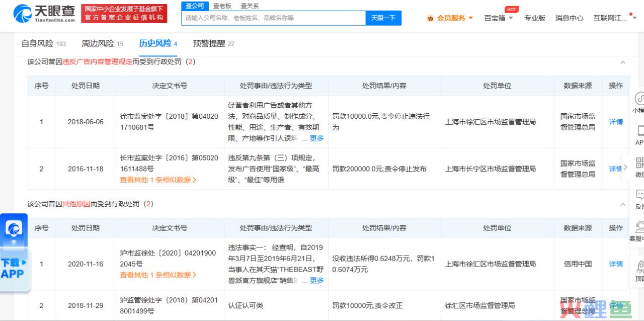Click document number 沪监管徐处字（2018）第042018001499号
Image resolution: width=644 pixels, height=321 pixels.
[x=170, y=305]
